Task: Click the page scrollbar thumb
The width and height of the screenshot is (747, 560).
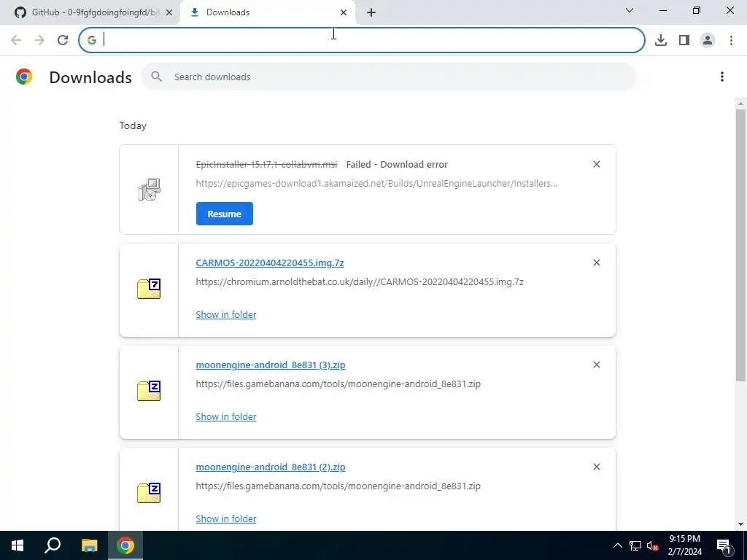Action: click(x=740, y=245)
